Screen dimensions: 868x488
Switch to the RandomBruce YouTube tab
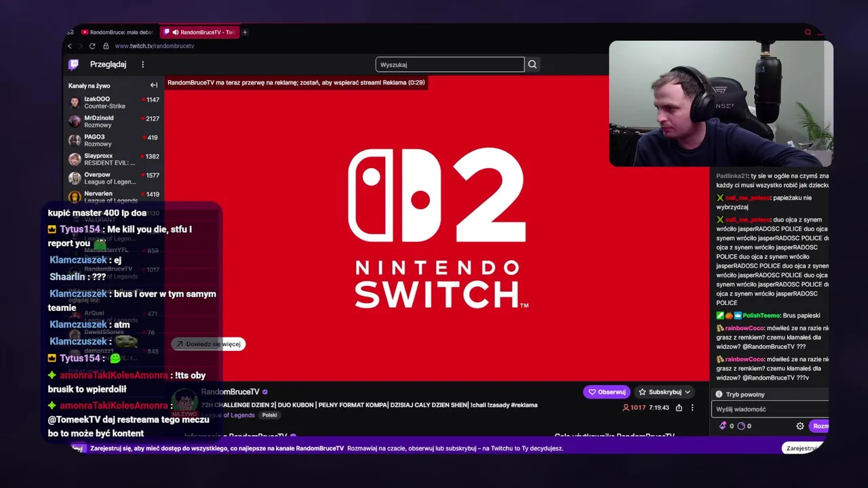pyautogui.click(x=117, y=32)
